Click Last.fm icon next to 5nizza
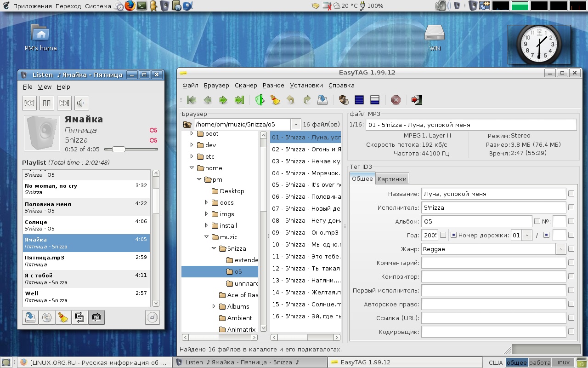Image resolution: width=588 pixels, height=368 pixels. [x=153, y=140]
